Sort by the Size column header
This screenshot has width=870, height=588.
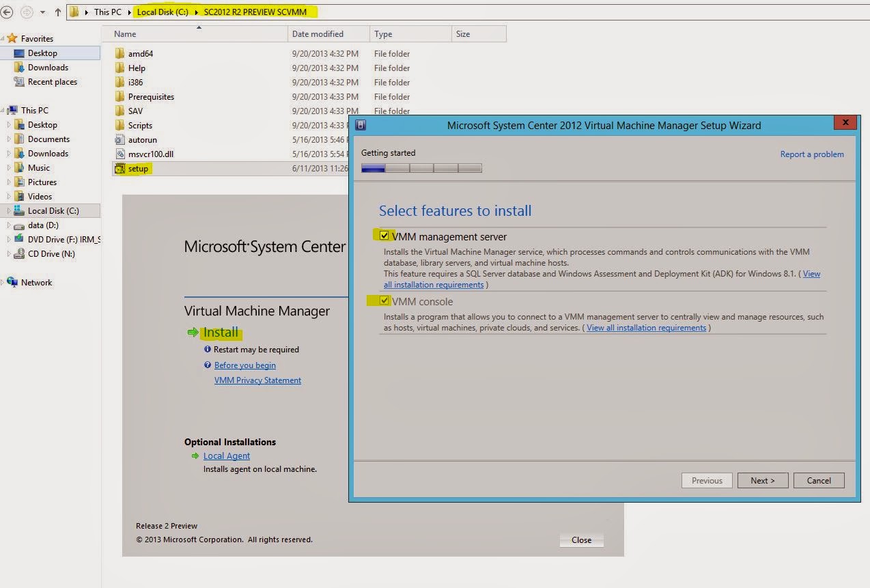click(x=479, y=33)
